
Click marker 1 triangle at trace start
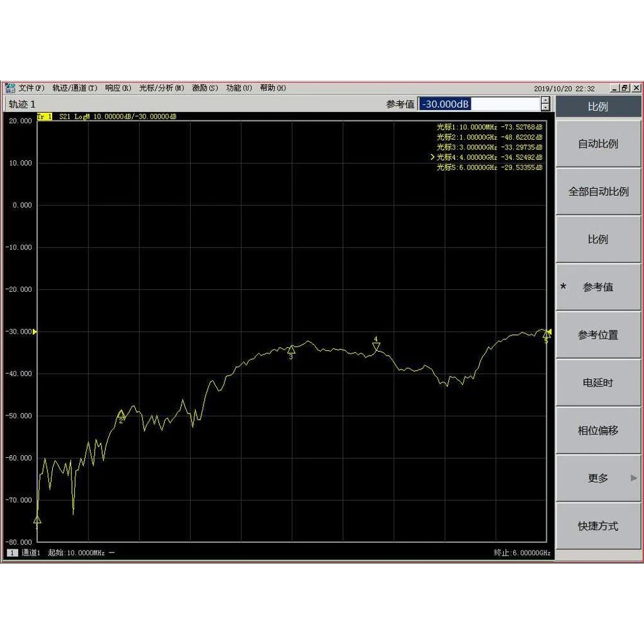click(37, 520)
